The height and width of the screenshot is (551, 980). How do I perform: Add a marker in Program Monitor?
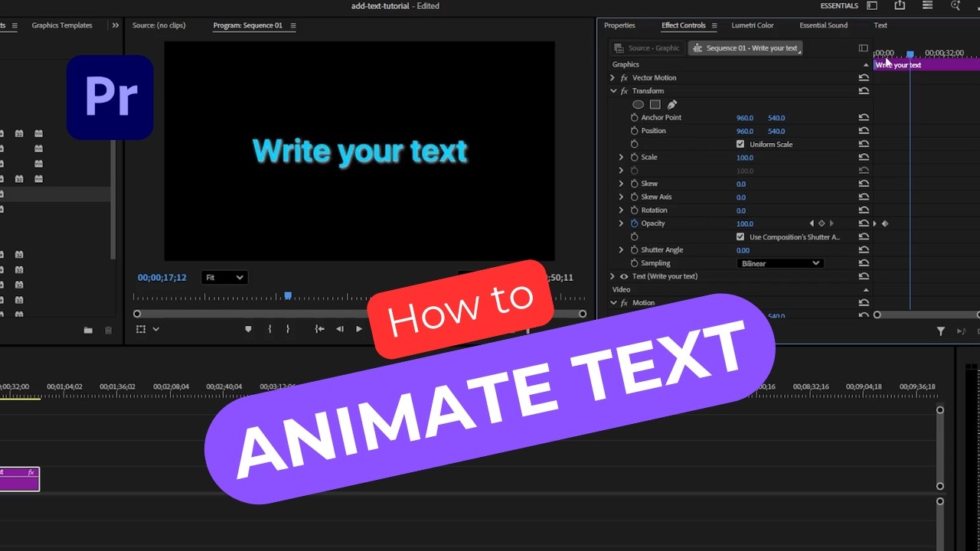click(x=248, y=329)
